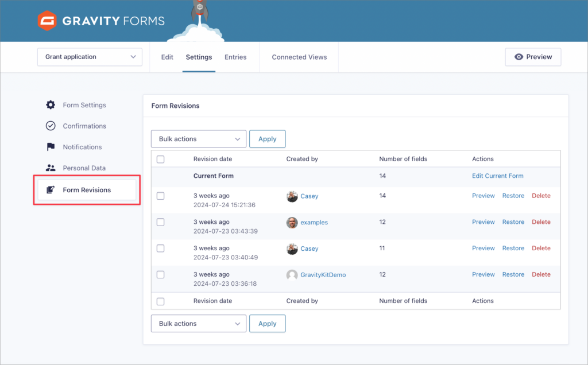This screenshot has height=365, width=588.
Task: Delete the 2024-07-23 03:40:49 revision
Action: (x=541, y=248)
